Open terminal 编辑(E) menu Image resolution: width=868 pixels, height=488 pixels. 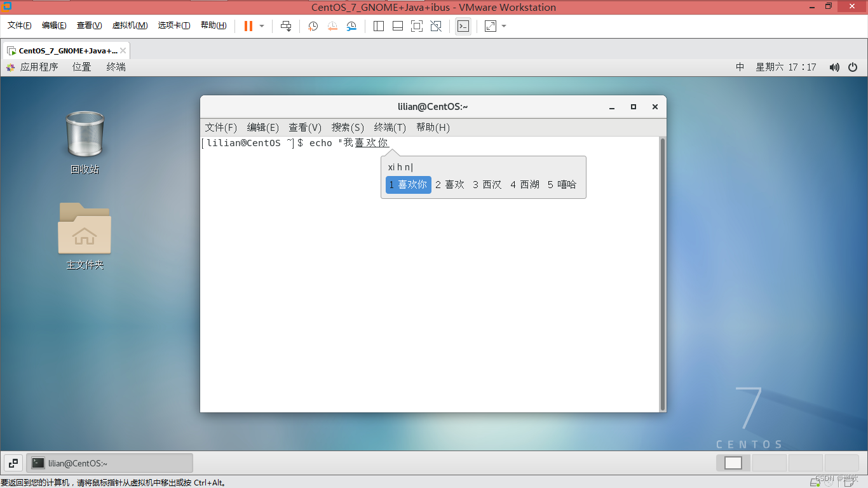(x=263, y=127)
